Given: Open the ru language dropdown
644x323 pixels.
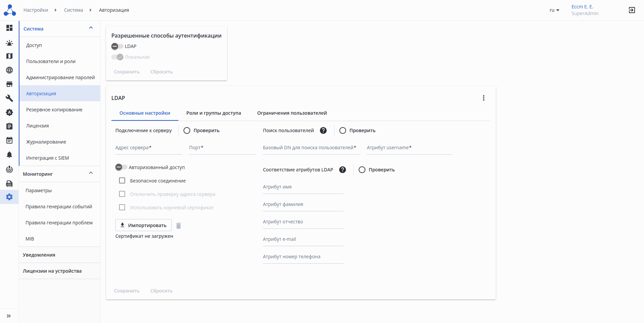Looking at the screenshot, I should point(554,10).
